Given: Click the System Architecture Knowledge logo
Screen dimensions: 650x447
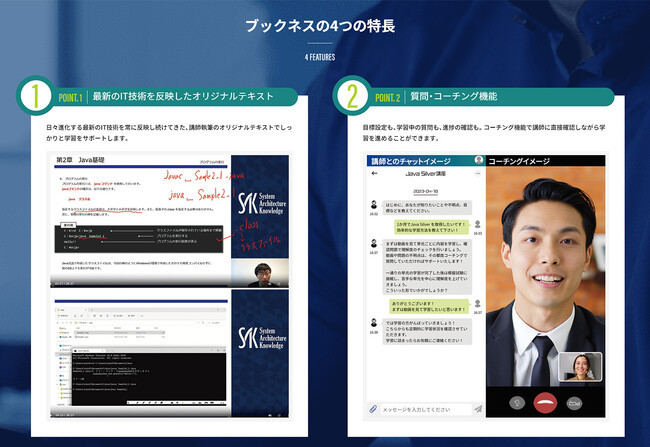Looking at the screenshot, I should tap(259, 200).
